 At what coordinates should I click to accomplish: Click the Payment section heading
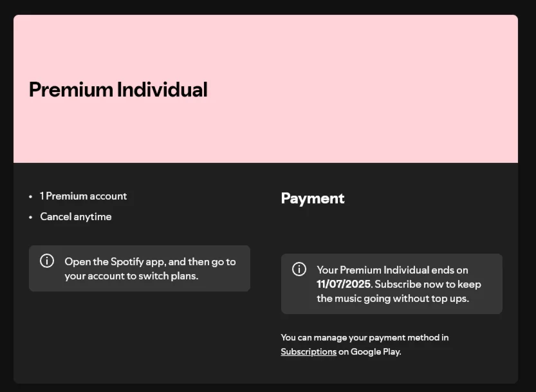pyautogui.click(x=313, y=198)
